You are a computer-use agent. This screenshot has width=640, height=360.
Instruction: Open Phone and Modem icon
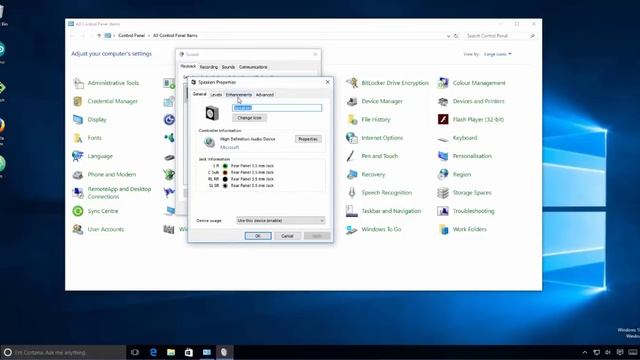78,174
